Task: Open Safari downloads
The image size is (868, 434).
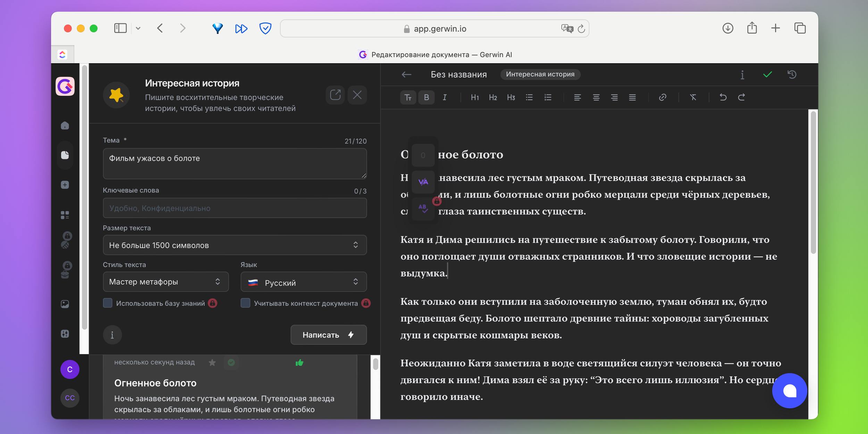Action: [x=728, y=28]
